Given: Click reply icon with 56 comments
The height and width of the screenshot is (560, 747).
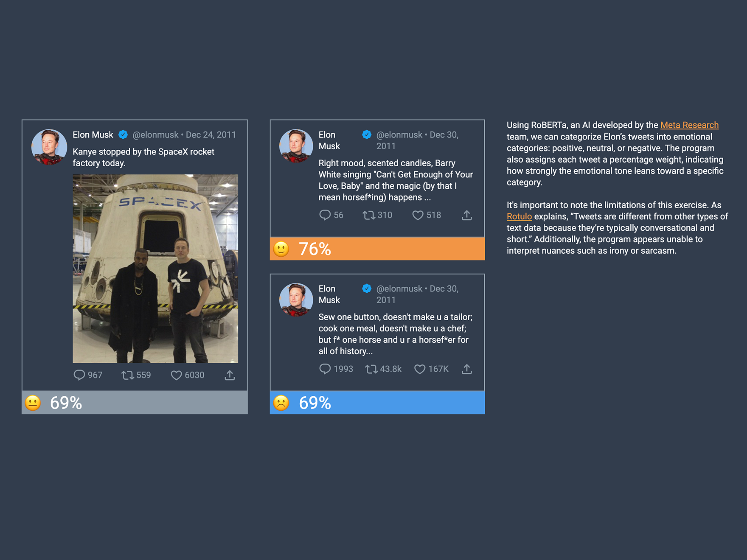Looking at the screenshot, I should coord(325,215).
